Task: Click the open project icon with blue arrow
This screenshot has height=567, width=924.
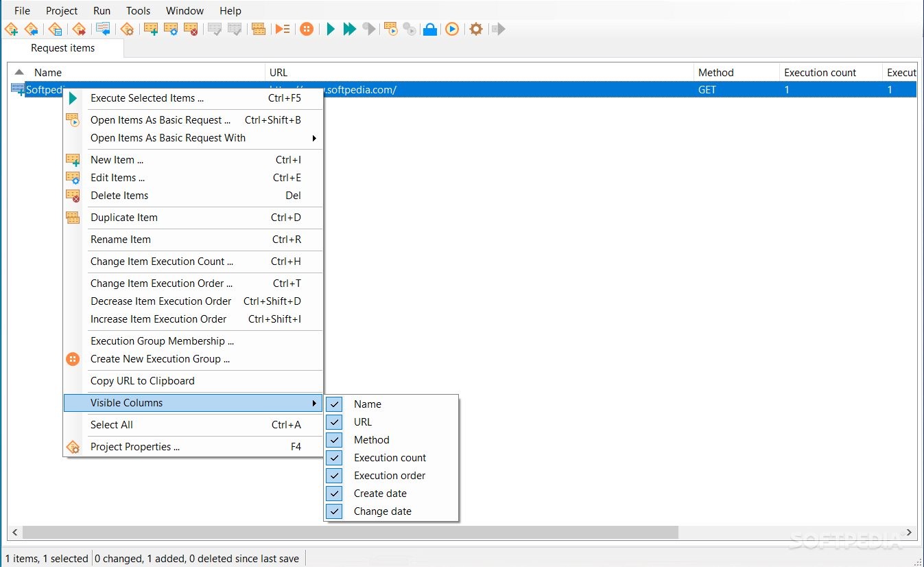Action: (x=31, y=29)
